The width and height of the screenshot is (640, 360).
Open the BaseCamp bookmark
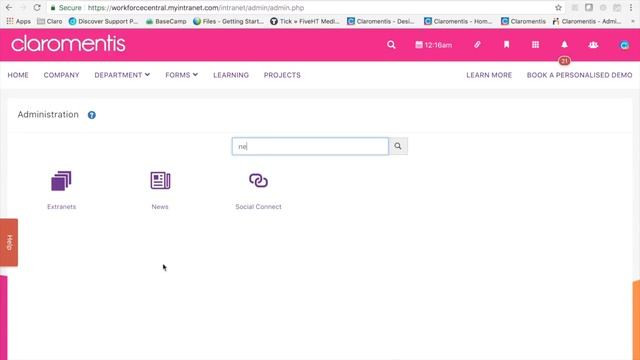coord(166,21)
